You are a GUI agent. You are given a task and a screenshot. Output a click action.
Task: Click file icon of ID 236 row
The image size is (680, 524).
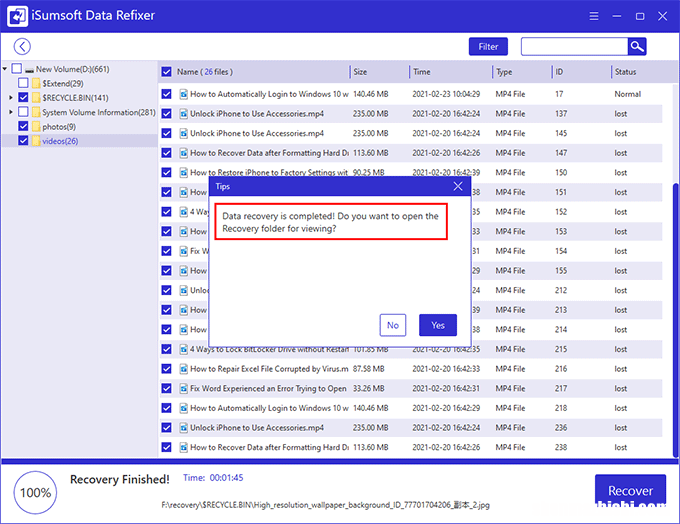coord(184,428)
